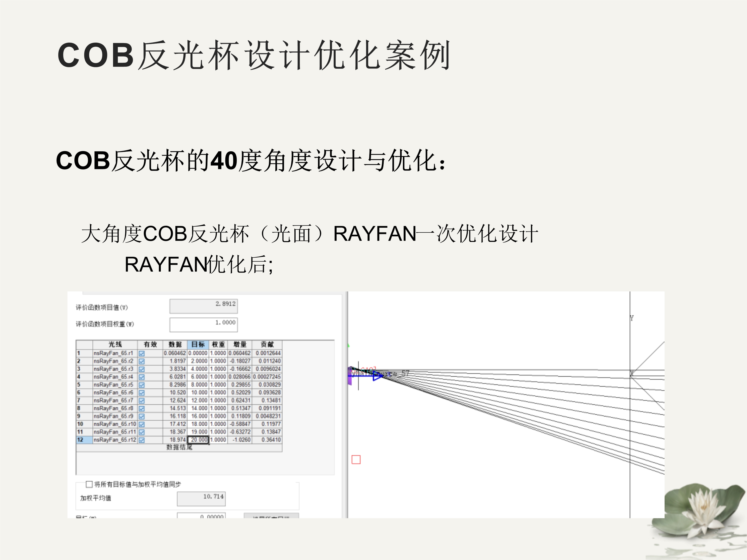Click the target cell 10.000 in row 6
747x560 pixels.
click(x=198, y=392)
